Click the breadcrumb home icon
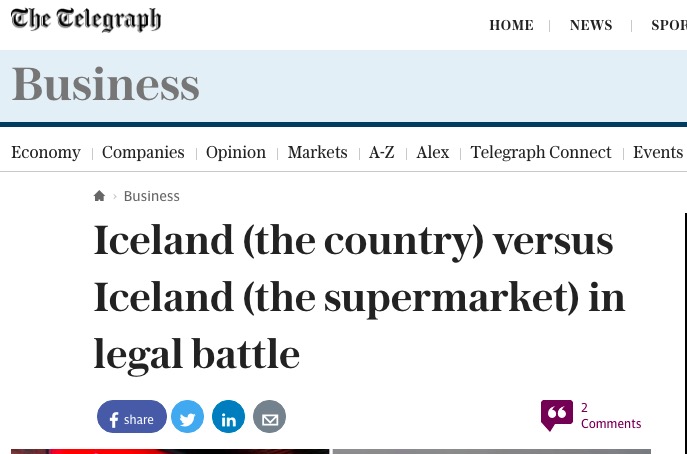 tap(99, 196)
